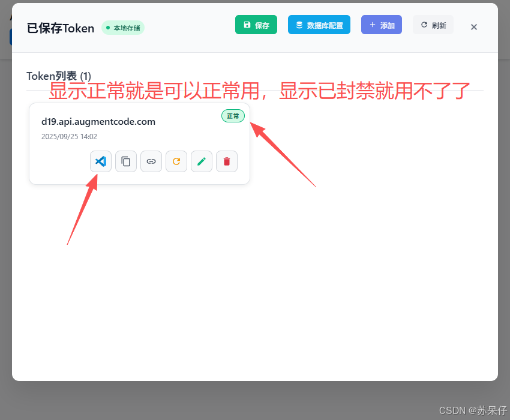Click the 正常 status badge
Viewport: 510px width, 420px height.
[233, 116]
